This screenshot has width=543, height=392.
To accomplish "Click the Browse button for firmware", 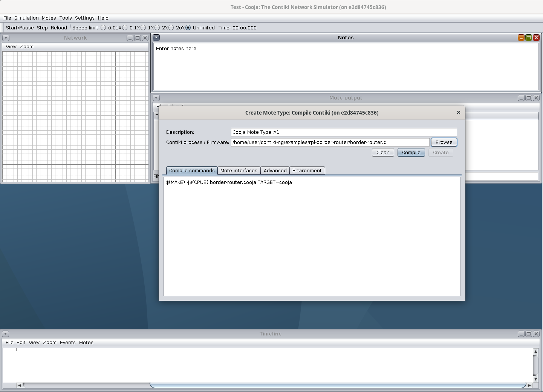I will pyautogui.click(x=444, y=142).
